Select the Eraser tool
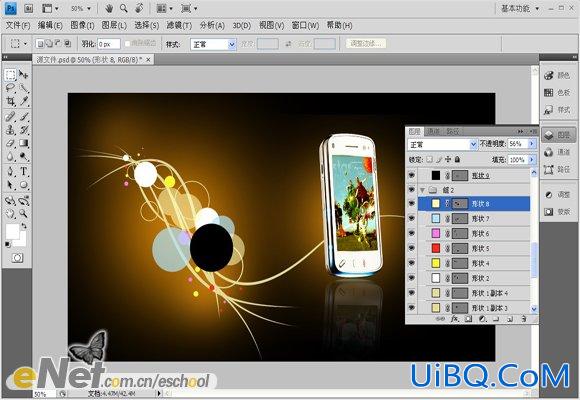This screenshot has width=580, height=400. pos(10,143)
